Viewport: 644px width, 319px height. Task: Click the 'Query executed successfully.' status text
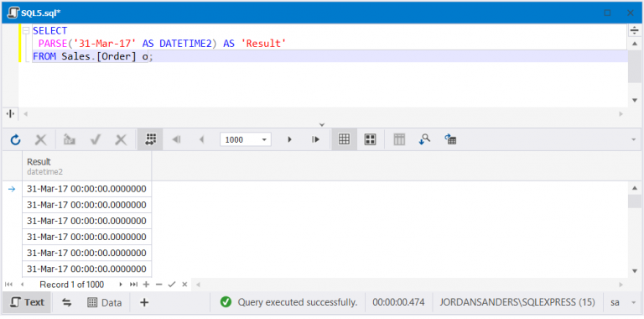click(x=298, y=302)
